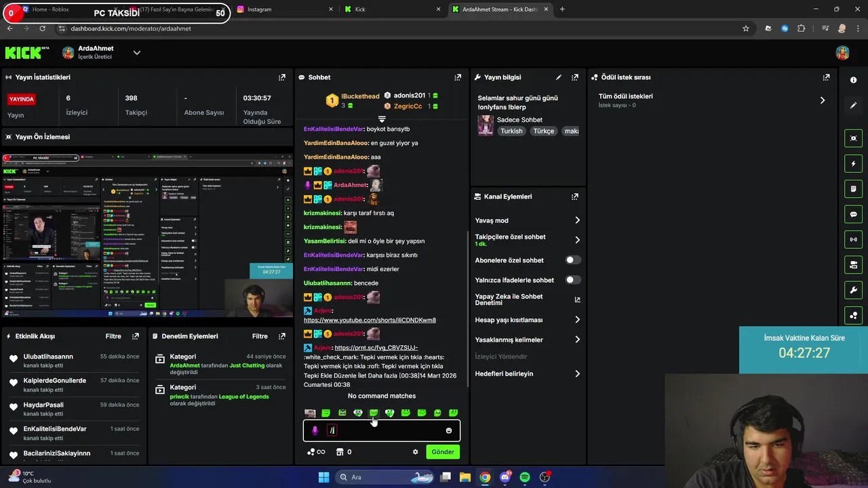Screen dimensions: 868x488
Task: Click the Türkçe tag in stream info
Action: [x=543, y=131]
